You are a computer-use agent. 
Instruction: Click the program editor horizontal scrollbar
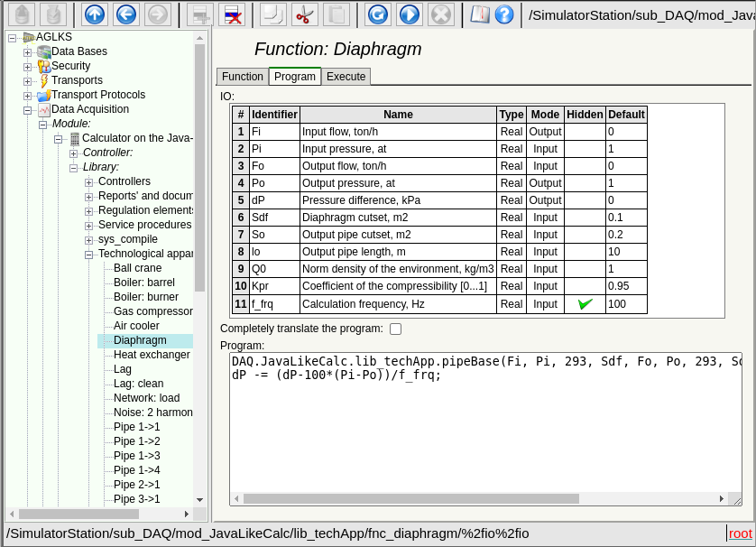(410, 498)
